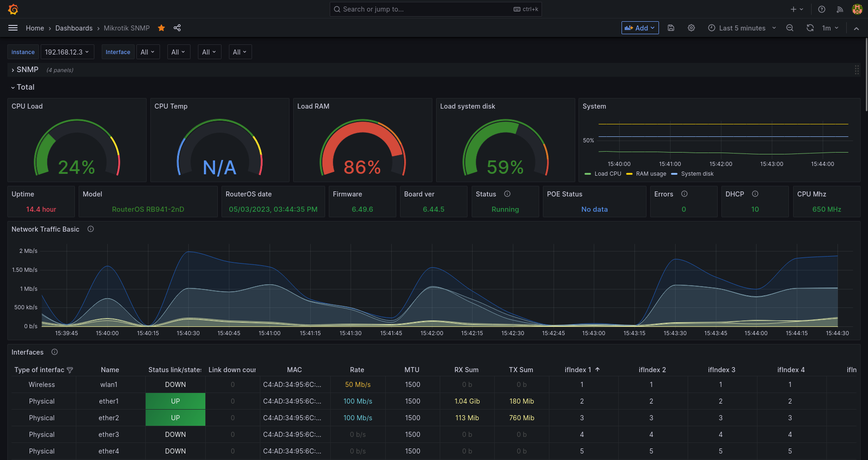Click the 650 MHz CPU value
The image size is (868, 460).
pos(827,209)
